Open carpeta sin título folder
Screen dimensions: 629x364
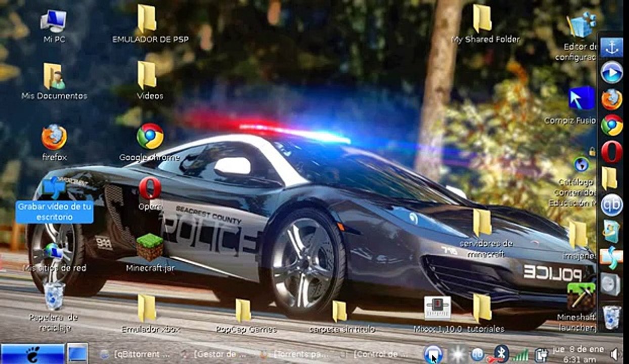pos(340,311)
